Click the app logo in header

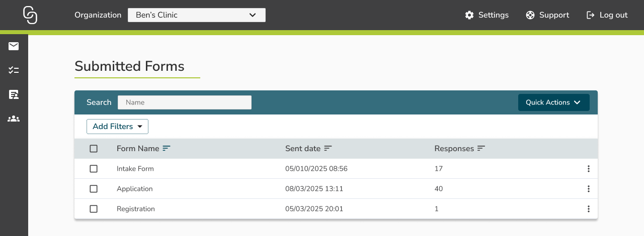tap(30, 15)
